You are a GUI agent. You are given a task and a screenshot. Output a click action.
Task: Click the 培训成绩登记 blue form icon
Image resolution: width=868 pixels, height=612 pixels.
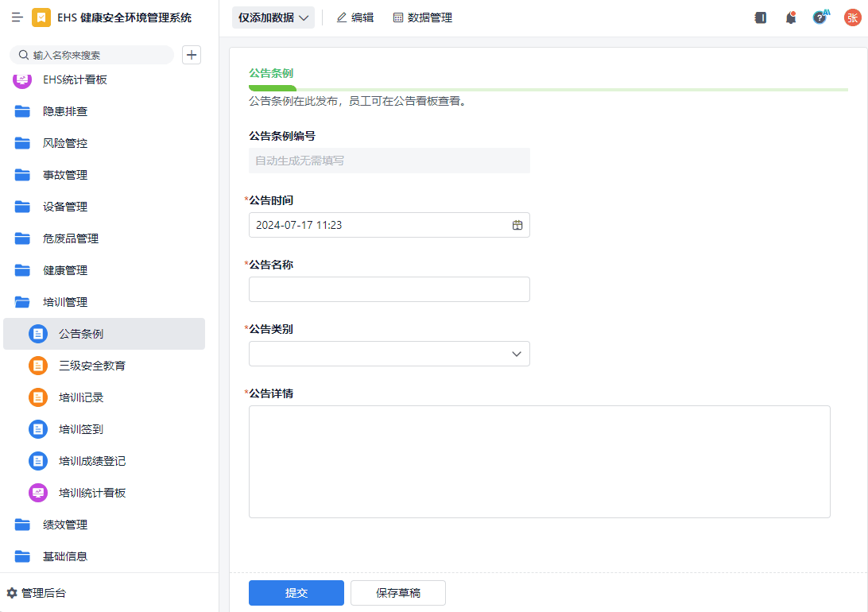pyautogui.click(x=38, y=461)
